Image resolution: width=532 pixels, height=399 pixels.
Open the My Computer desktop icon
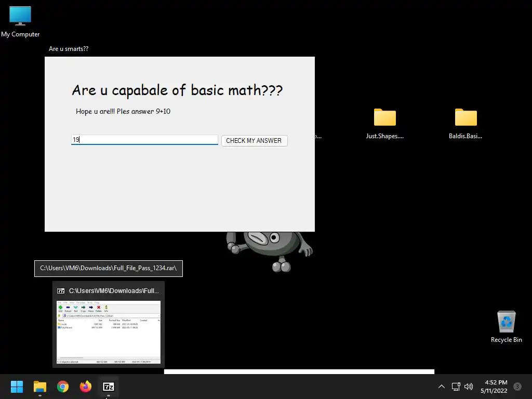click(20, 22)
